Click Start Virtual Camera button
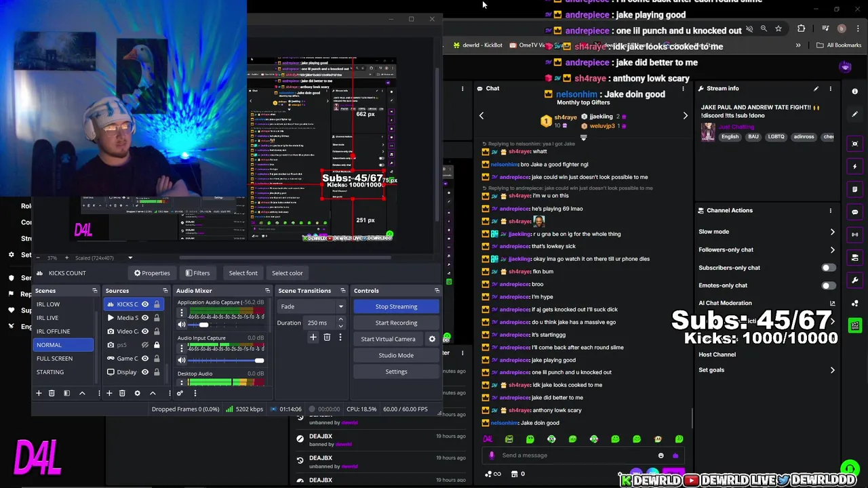 [x=388, y=339]
